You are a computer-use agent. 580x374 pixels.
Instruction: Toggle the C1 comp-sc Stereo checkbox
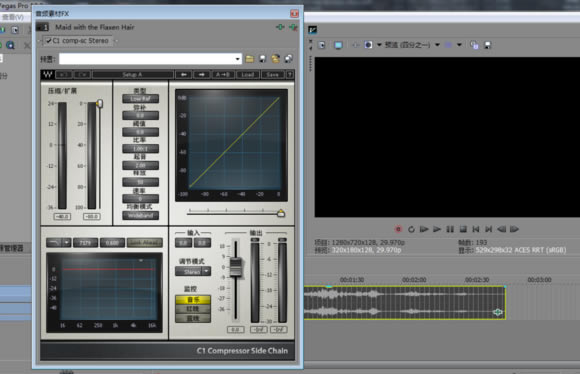[49, 41]
